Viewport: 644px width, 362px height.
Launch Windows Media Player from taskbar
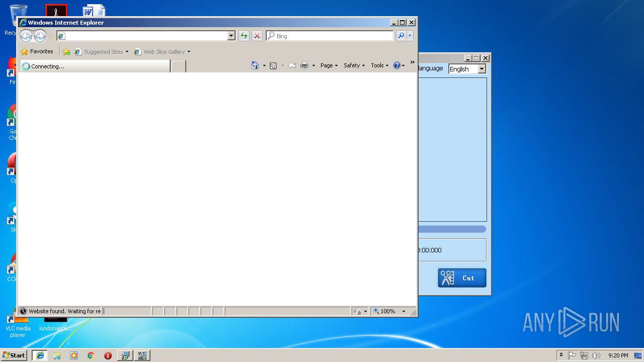74,355
